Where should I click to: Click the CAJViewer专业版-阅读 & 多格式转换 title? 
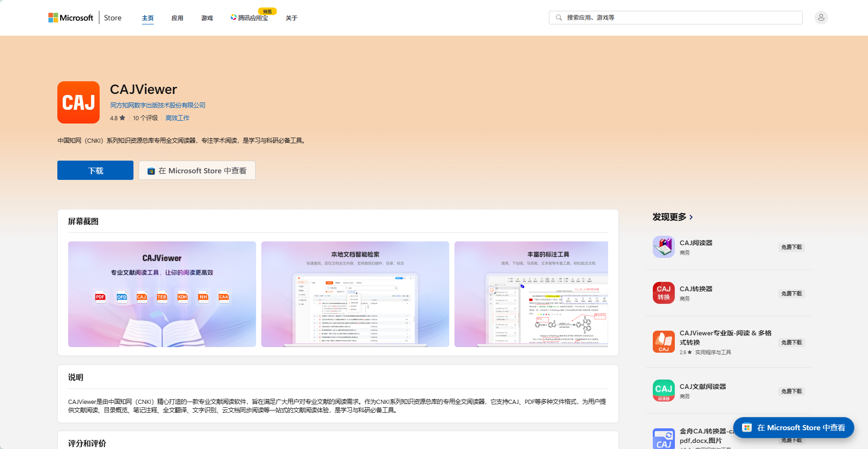tap(726, 338)
